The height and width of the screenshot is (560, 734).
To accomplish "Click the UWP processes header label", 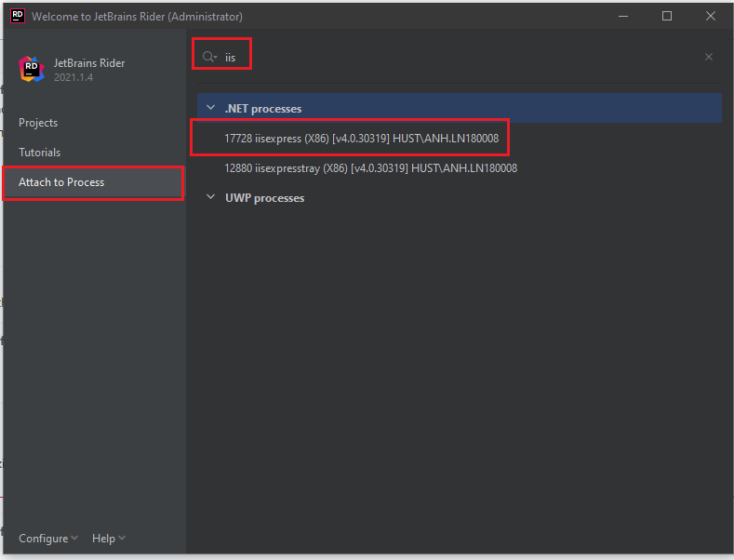I will [264, 198].
